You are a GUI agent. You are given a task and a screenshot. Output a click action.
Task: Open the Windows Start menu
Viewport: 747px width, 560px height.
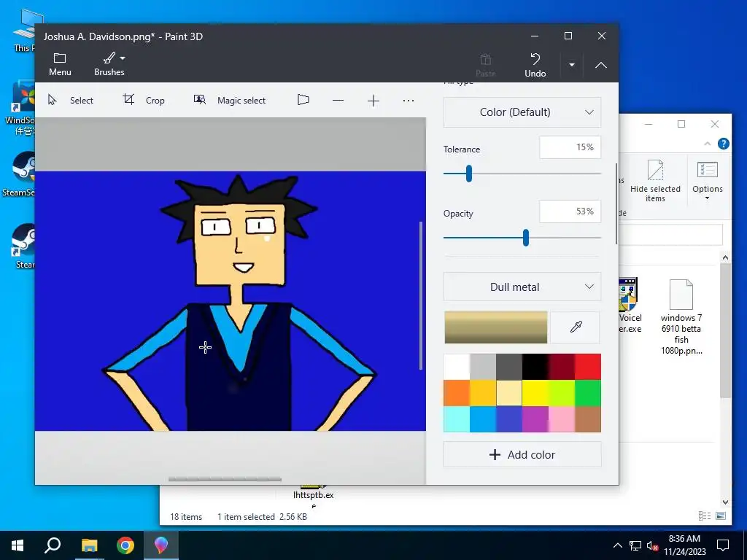coord(18,545)
